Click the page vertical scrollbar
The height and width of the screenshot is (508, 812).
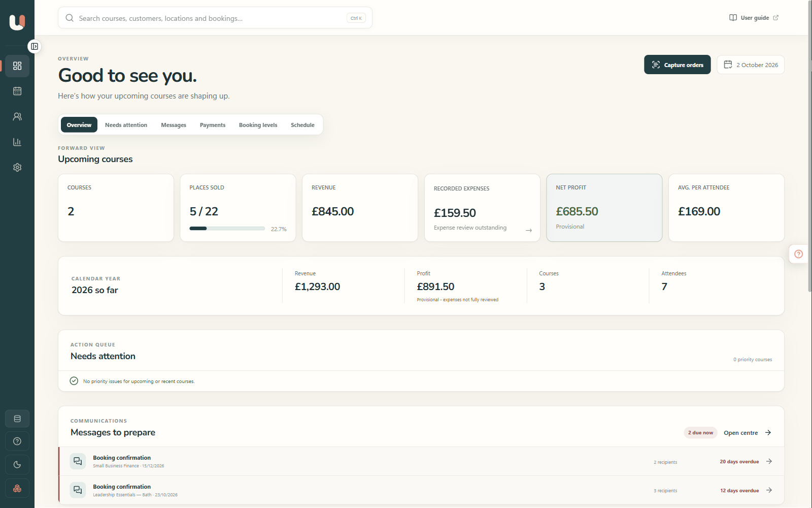tap(809, 146)
